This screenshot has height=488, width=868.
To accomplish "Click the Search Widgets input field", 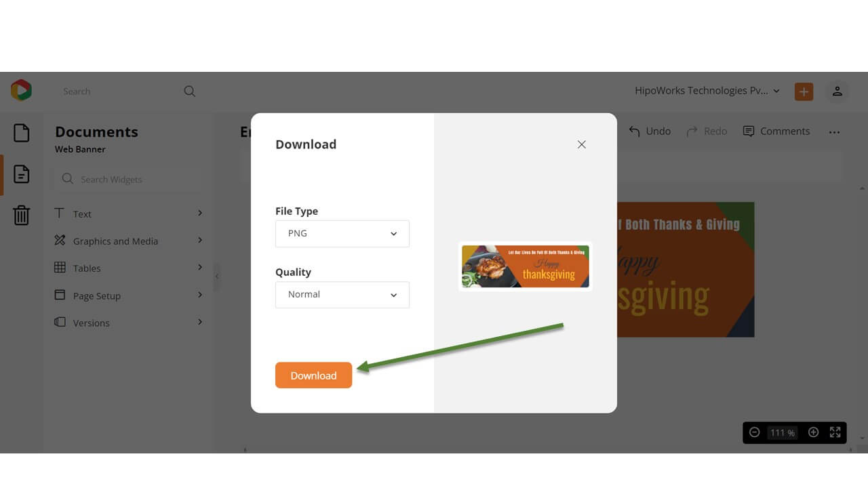I will 129,179.
